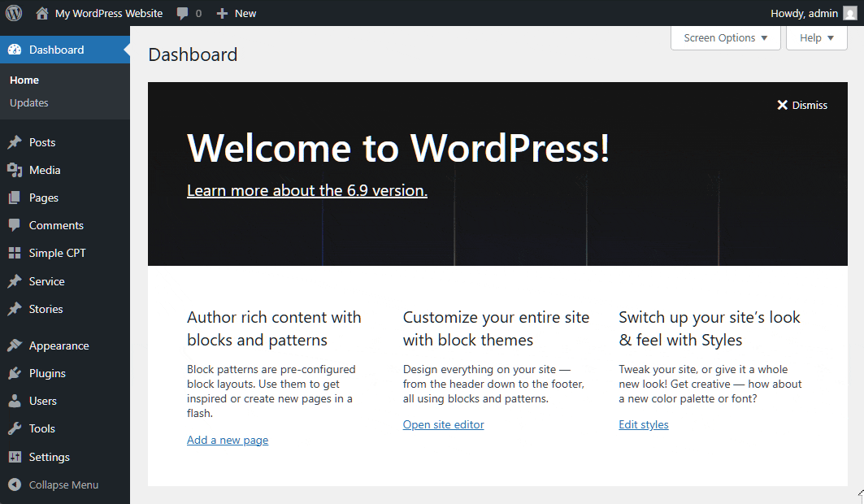
Task: Click the Plugins plug icon
Action: point(15,373)
